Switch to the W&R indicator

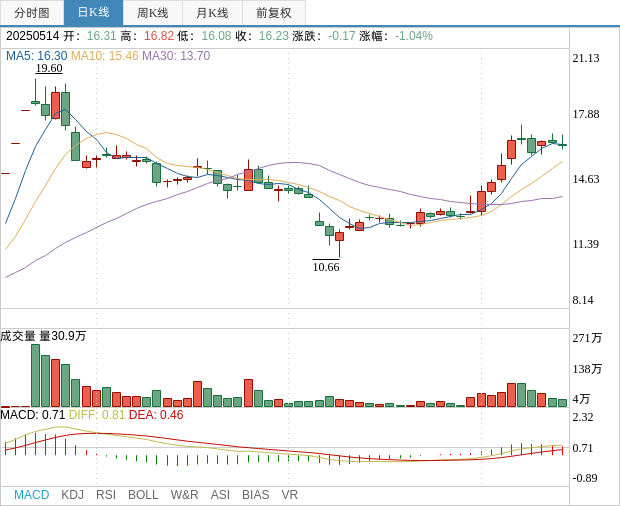coord(184,495)
